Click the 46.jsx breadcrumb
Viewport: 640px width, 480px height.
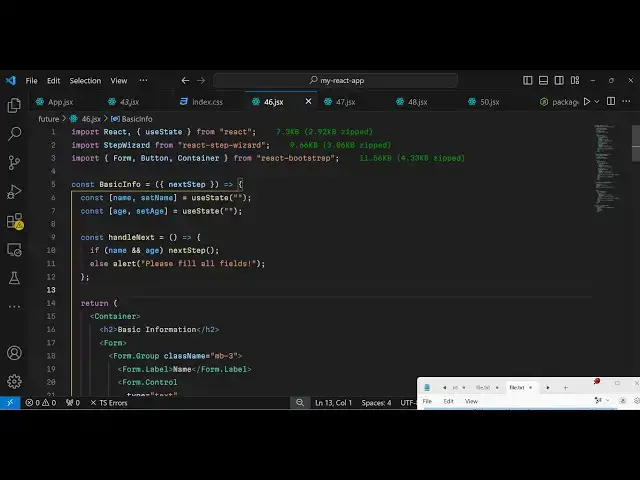(x=85, y=119)
